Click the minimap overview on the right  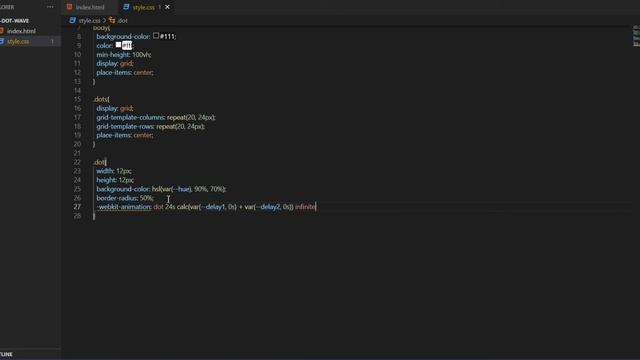(x=636, y=36)
